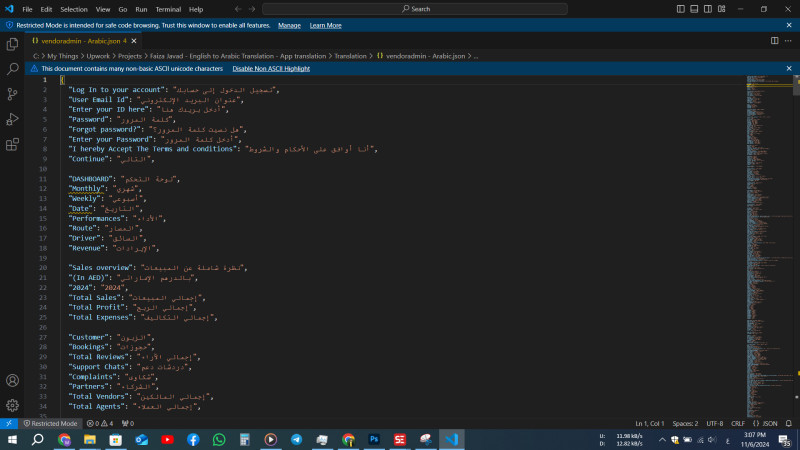
Task: Click the Split Editor Right icon
Action: pyautogui.click(x=774, y=41)
